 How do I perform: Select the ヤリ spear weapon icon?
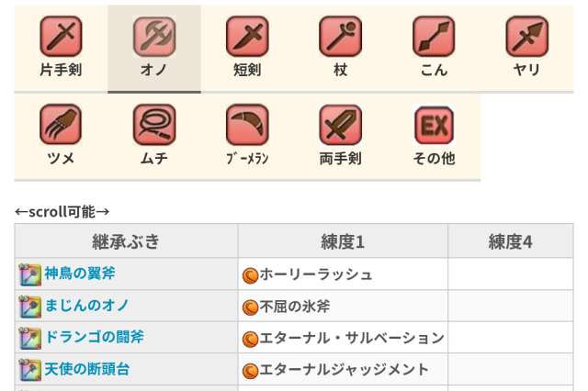pos(526,36)
